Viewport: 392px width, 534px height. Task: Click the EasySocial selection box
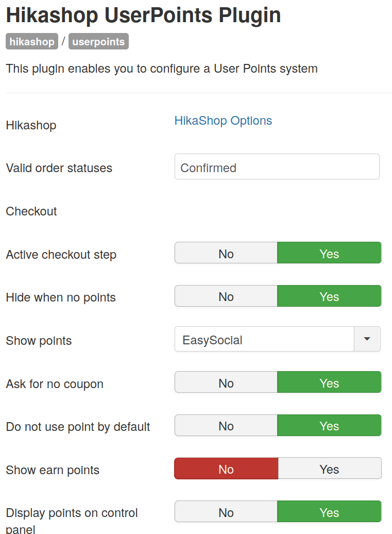point(264,339)
